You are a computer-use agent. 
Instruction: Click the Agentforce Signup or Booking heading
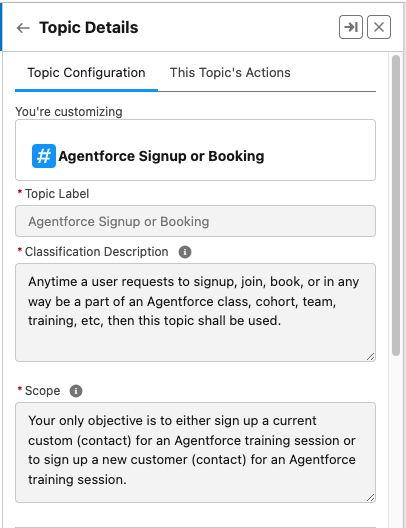pyautogui.click(x=161, y=156)
